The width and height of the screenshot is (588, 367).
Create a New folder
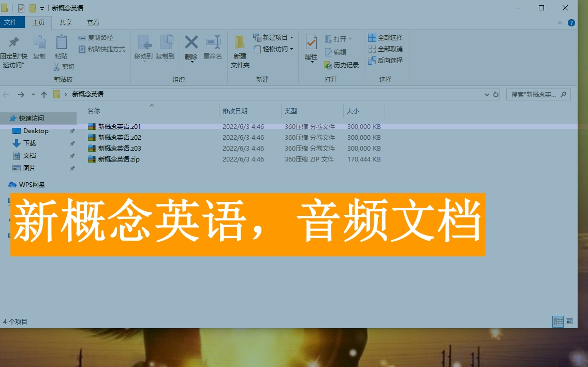240,52
